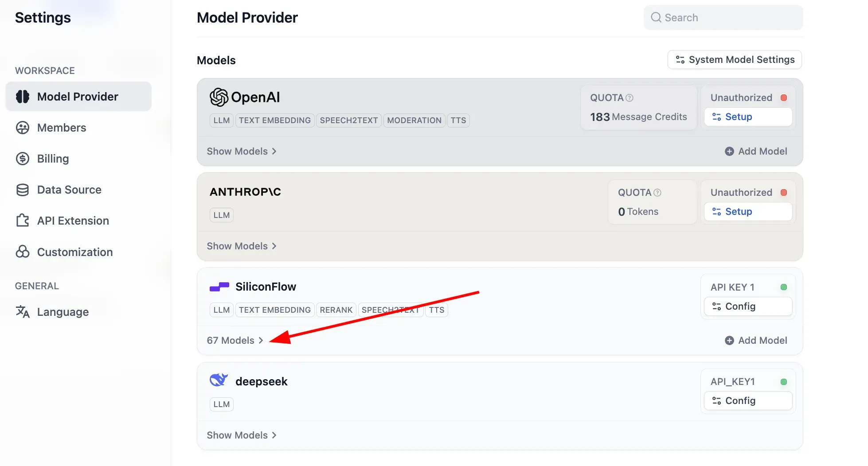The image size is (868, 466).
Task: Set up the OpenAI provider
Action: [748, 117]
